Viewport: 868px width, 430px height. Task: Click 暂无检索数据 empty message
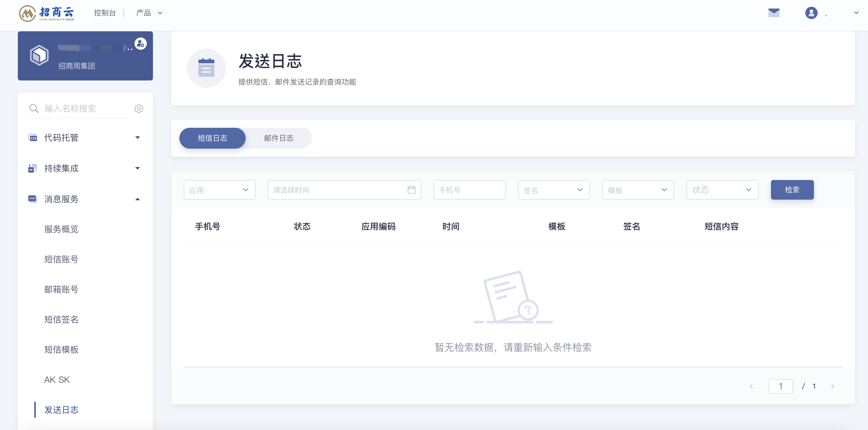[x=513, y=347]
